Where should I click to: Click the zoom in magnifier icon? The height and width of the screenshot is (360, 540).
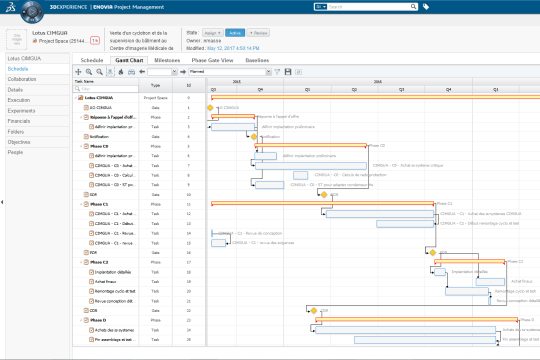coord(89,72)
